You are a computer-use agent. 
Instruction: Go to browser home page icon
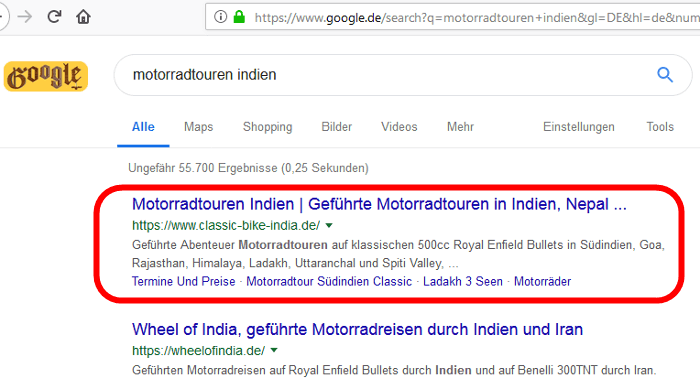(x=83, y=17)
